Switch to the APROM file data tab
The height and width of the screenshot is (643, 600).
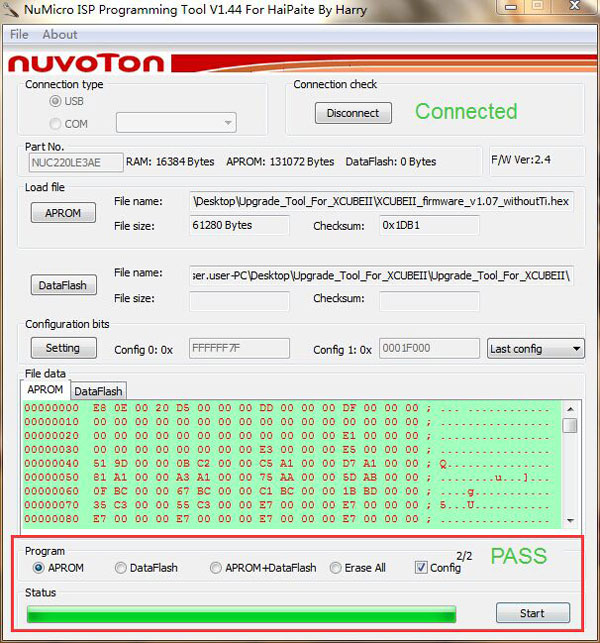[45, 390]
